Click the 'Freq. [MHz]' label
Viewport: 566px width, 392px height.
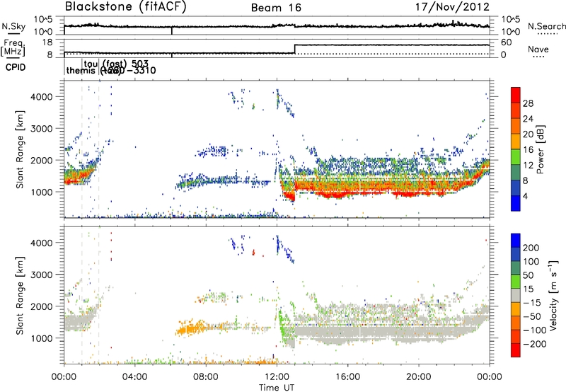pos(13,47)
